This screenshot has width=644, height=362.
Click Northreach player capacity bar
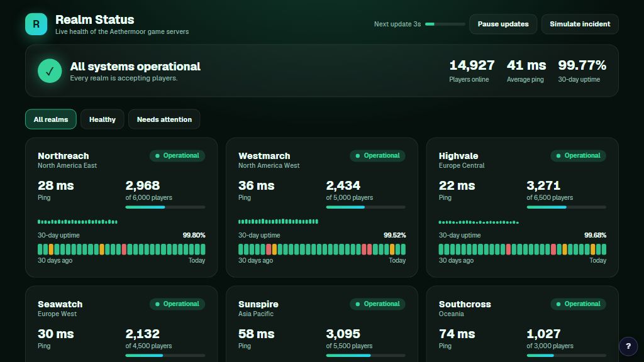[x=165, y=207]
